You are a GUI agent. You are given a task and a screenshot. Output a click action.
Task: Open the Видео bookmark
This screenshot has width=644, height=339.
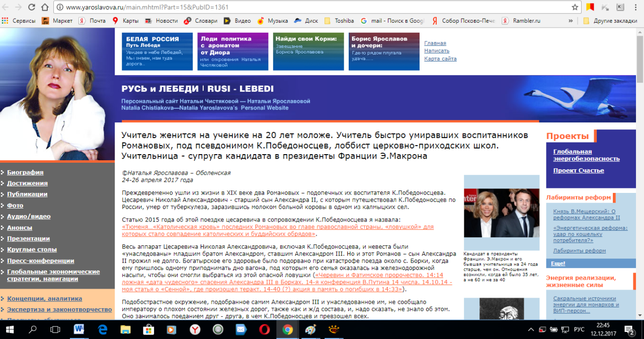click(x=237, y=21)
